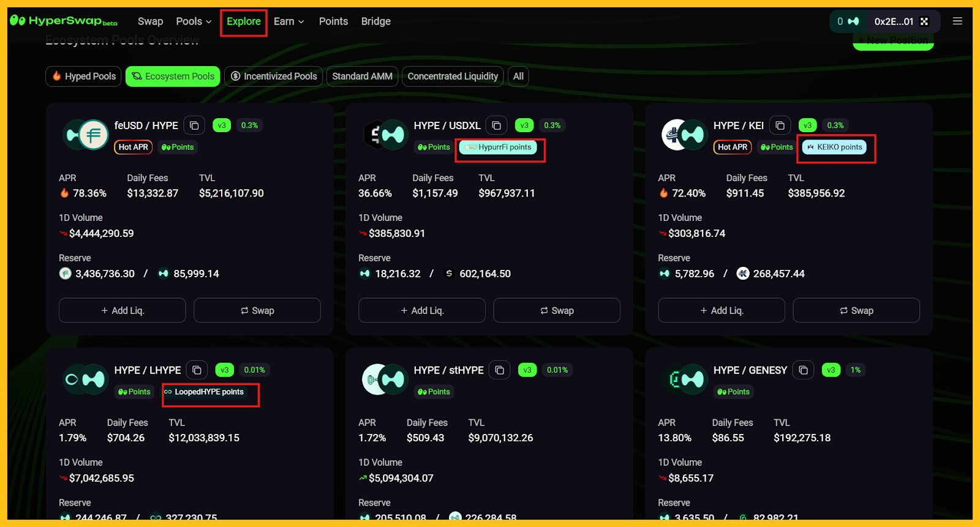Click copy icon next to HYPE / LHYPE
Viewport: 980px width, 527px height.
coord(197,370)
